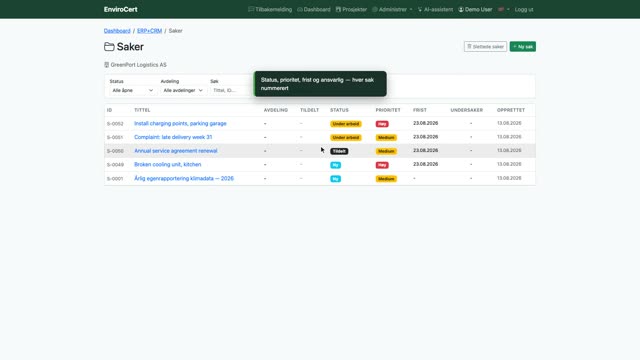Click the Medium priority badge for S-0051

coord(386,138)
